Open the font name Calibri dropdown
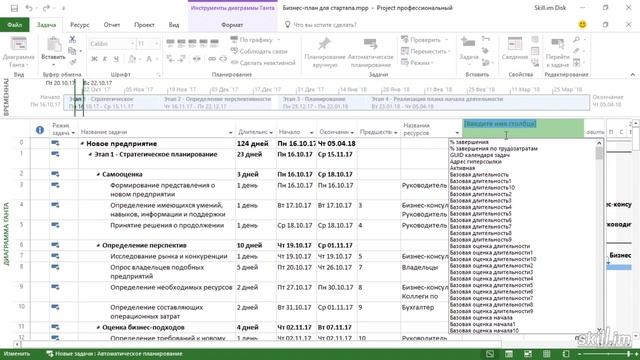Viewport: 640px width, 360px height. coord(132,44)
